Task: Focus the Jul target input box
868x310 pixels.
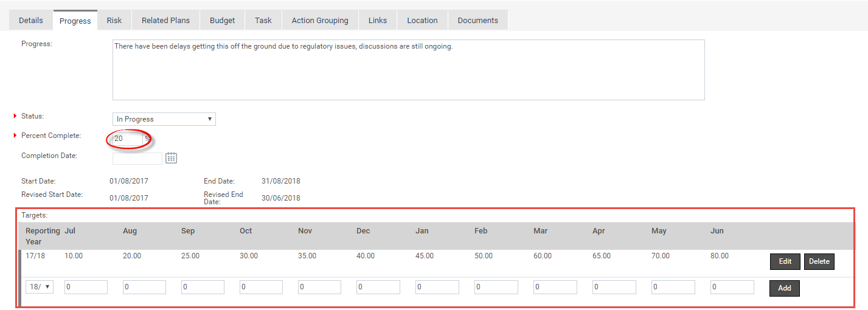Action: click(86, 287)
